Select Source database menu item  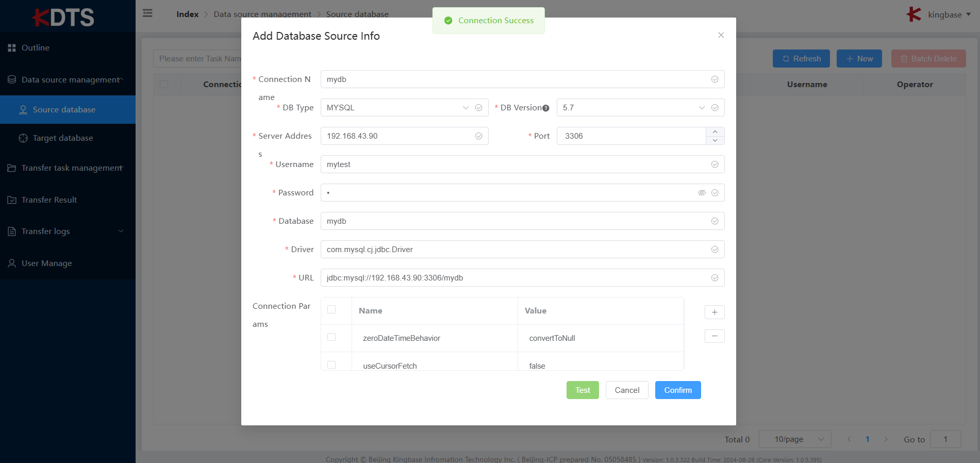[x=68, y=110]
